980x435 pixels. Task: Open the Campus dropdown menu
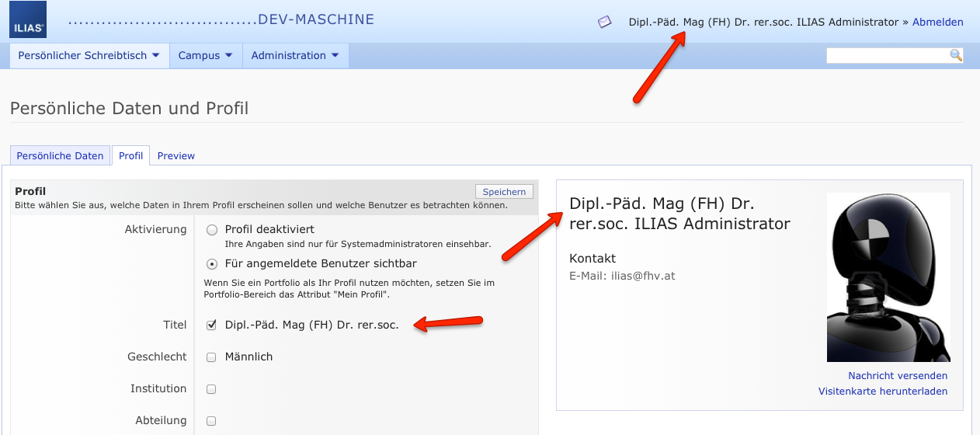click(205, 55)
